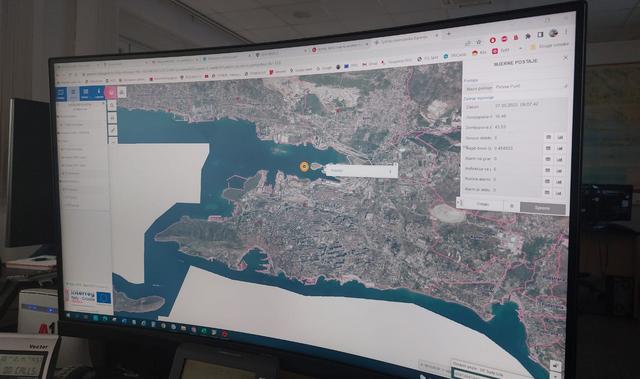The image size is (640, 379).
Task: Collapse the layers side panel with its X
Action: coord(104,103)
